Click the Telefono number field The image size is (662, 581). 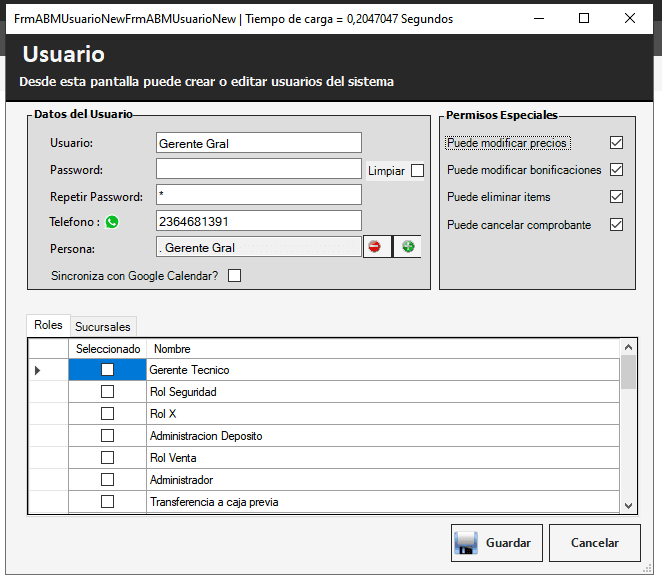pos(258,220)
